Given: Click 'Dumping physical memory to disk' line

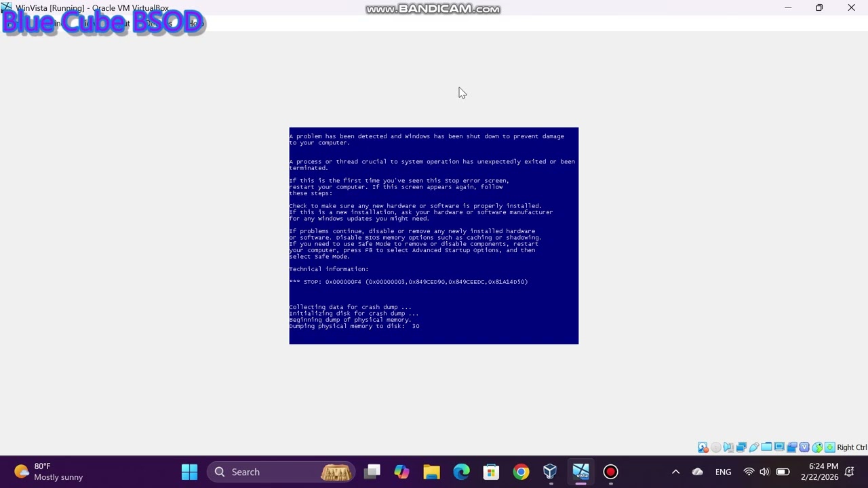Looking at the screenshot, I should tap(354, 326).
